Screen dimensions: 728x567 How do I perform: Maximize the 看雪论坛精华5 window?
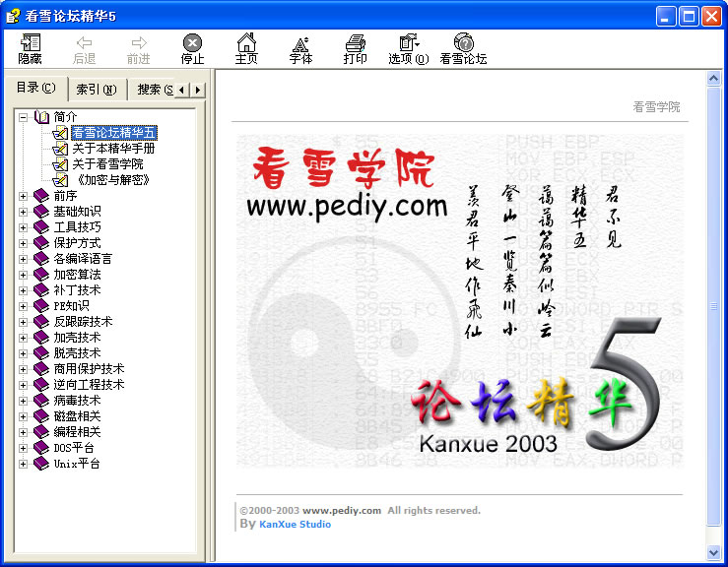pos(689,17)
